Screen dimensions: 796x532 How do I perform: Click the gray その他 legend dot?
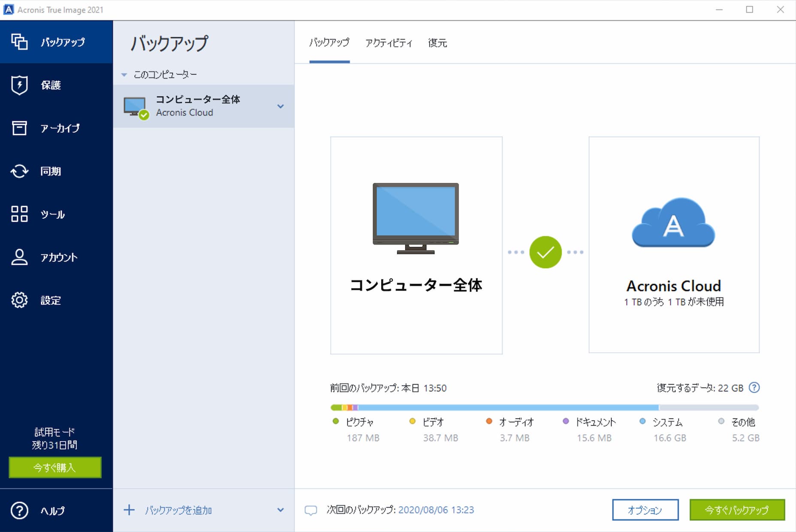pos(721,421)
